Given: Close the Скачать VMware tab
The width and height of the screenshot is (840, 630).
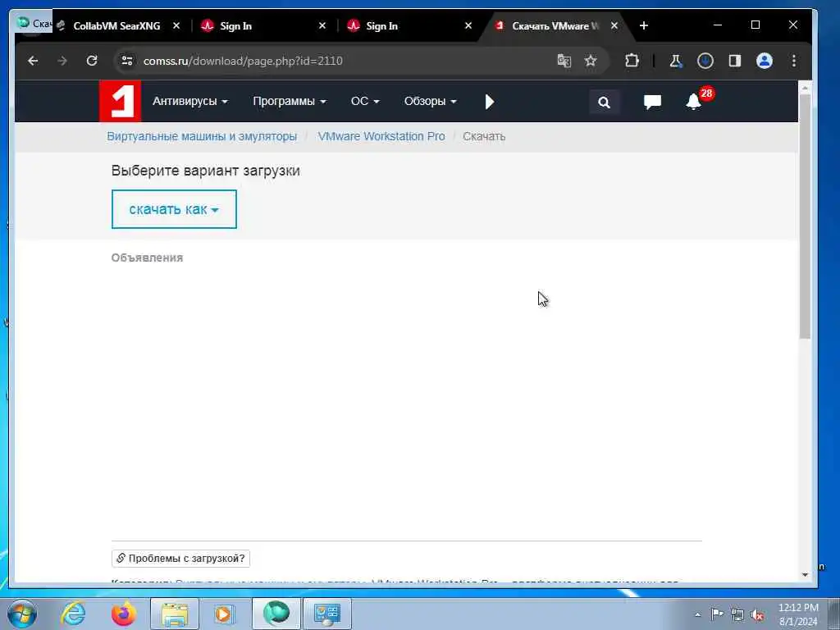Looking at the screenshot, I should coord(614,25).
